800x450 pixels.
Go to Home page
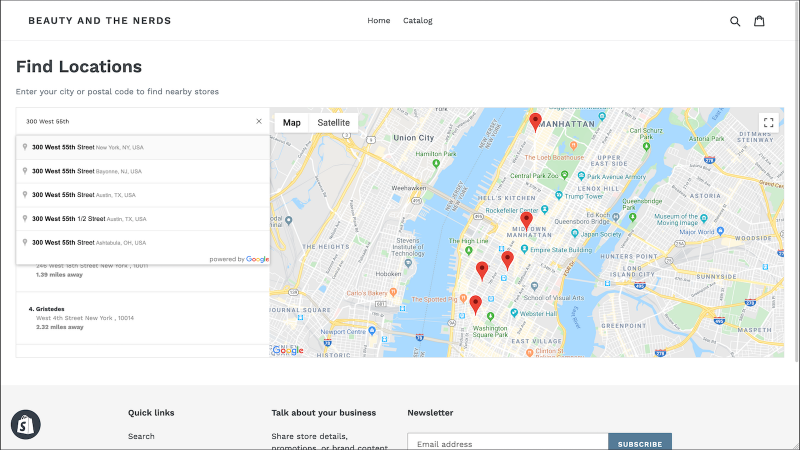pos(379,21)
